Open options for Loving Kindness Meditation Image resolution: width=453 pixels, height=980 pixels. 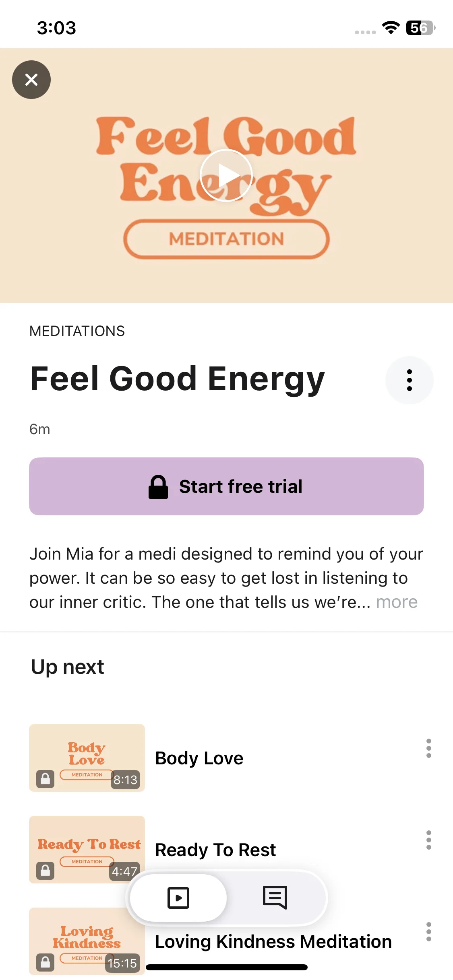click(x=428, y=932)
